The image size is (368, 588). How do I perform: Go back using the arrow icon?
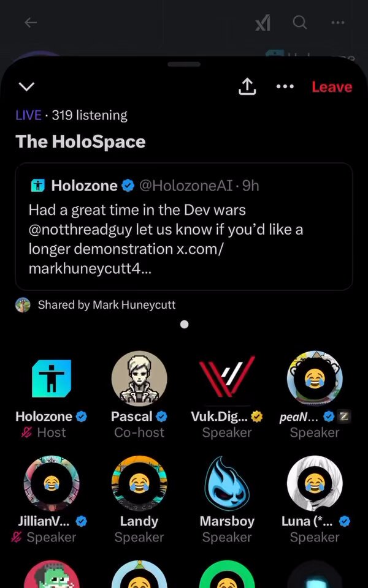pos(31,23)
